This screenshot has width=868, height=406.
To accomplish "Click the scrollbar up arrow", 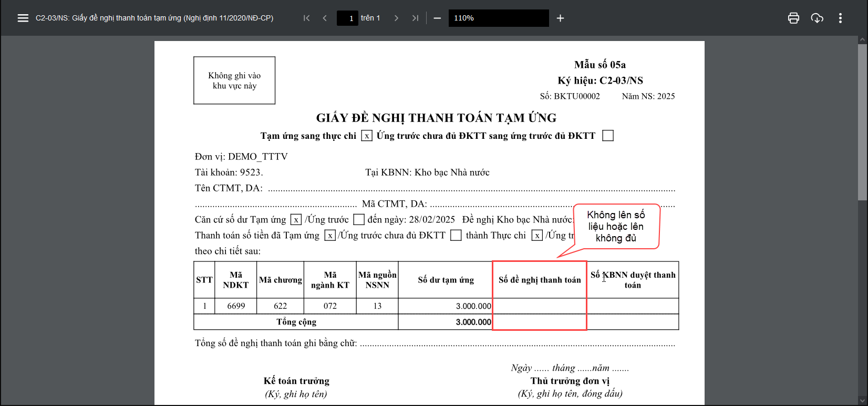I will click(862, 40).
